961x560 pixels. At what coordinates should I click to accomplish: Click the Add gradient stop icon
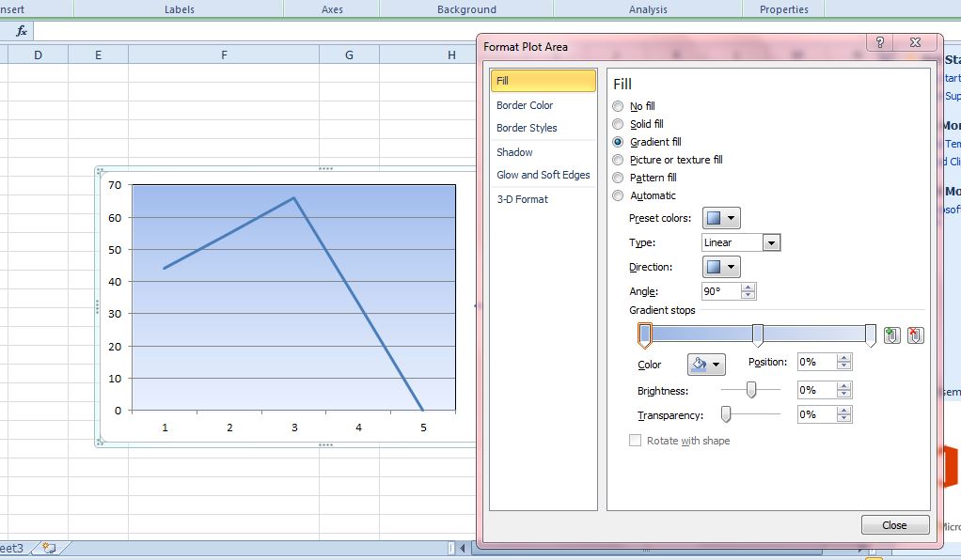892,335
